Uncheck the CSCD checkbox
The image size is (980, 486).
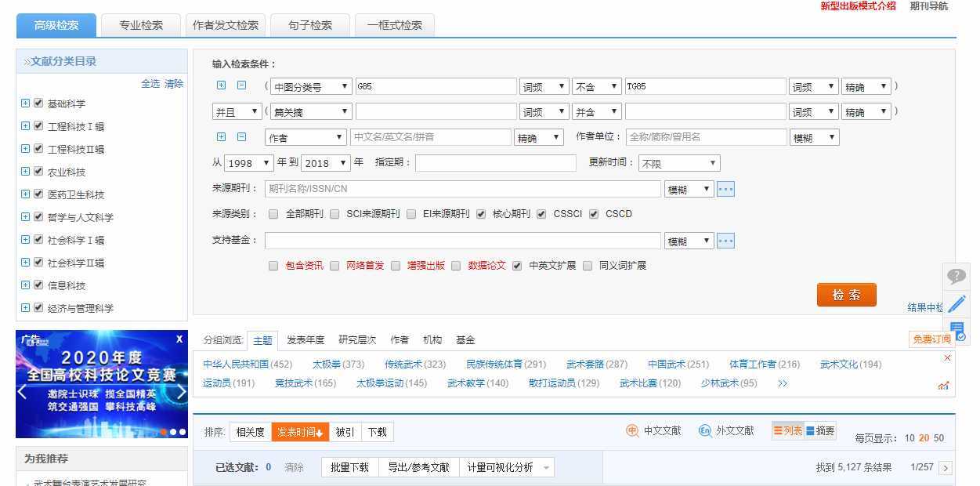(594, 214)
